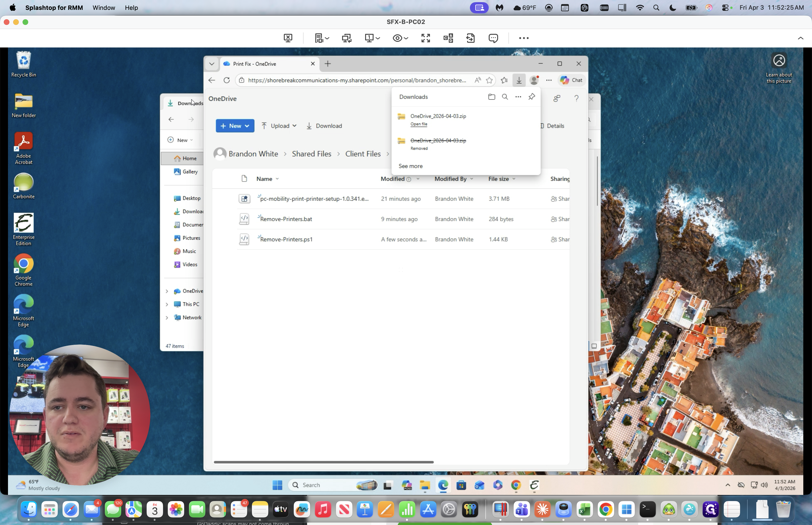Expand the New dropdown in OneDrive
Viewport: 812px width, 525px height.
pyautogui.click(x=235, y=126)
